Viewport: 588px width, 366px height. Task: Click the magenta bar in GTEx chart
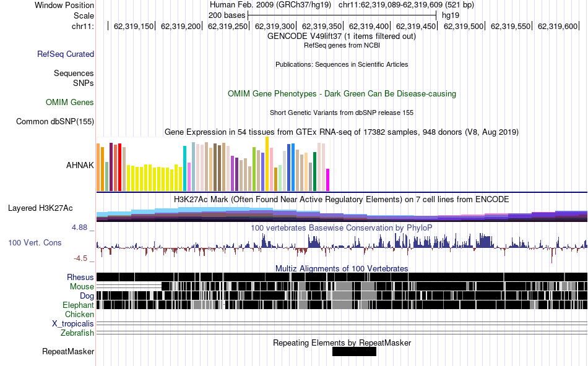pyautogui.click(x=328, y=180)
